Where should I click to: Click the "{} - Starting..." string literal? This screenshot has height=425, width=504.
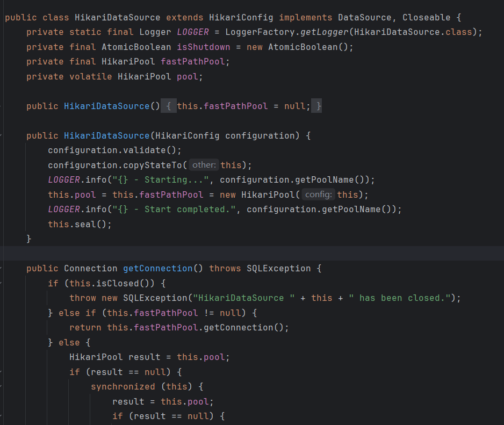click(x=161, y=179)
